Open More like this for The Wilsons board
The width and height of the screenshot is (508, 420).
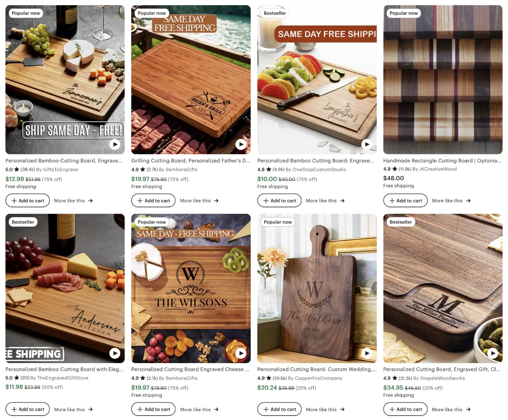(199, 409)
